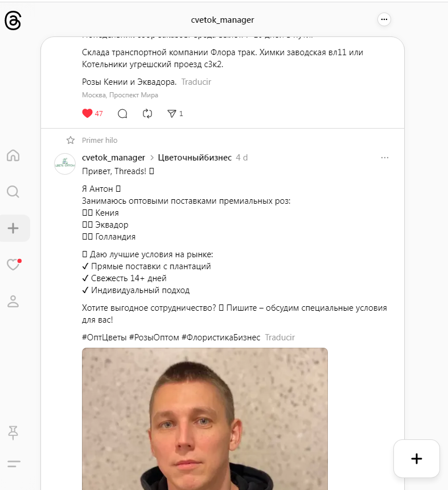
Task: Open the Search magnifier icon
Action: [13, 192]
